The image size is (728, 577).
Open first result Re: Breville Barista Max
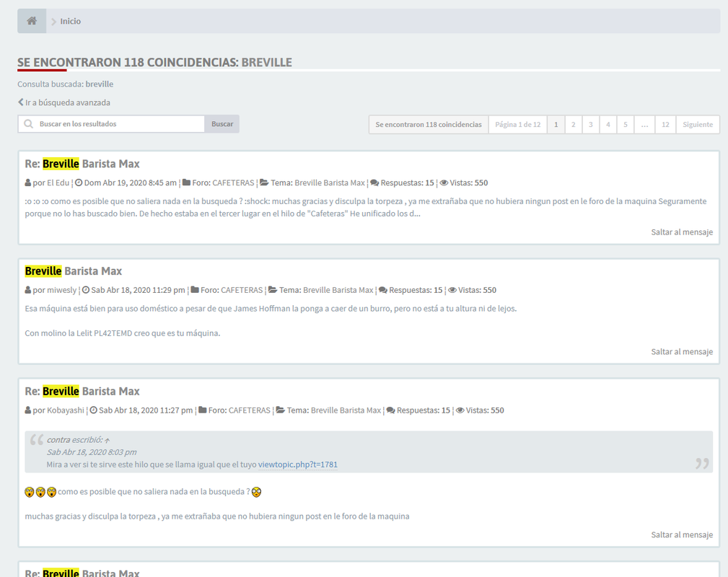[x=82, y=164]
